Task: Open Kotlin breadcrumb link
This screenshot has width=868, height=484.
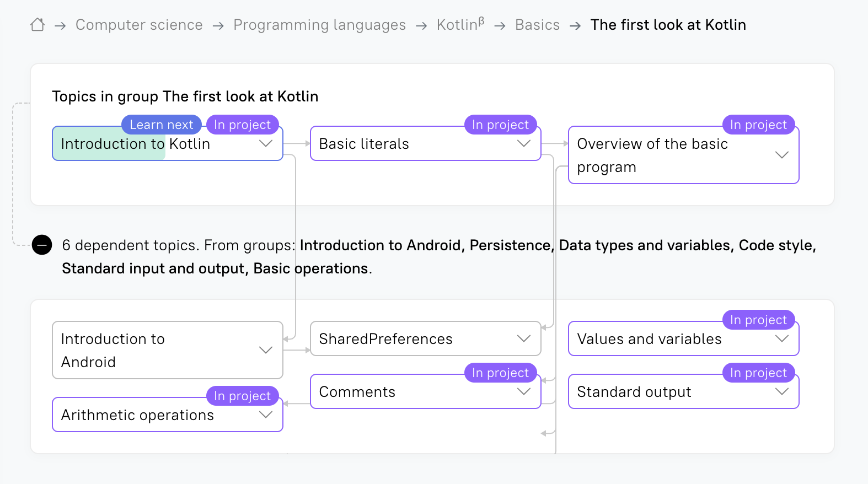Action: click(x=460, y=24)
